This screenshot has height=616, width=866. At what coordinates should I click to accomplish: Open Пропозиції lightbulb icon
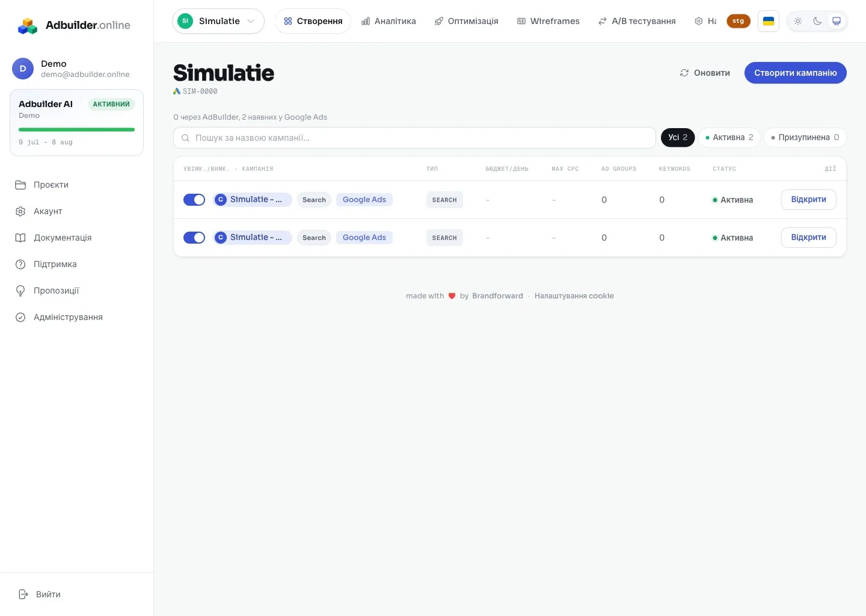point(20,291)
